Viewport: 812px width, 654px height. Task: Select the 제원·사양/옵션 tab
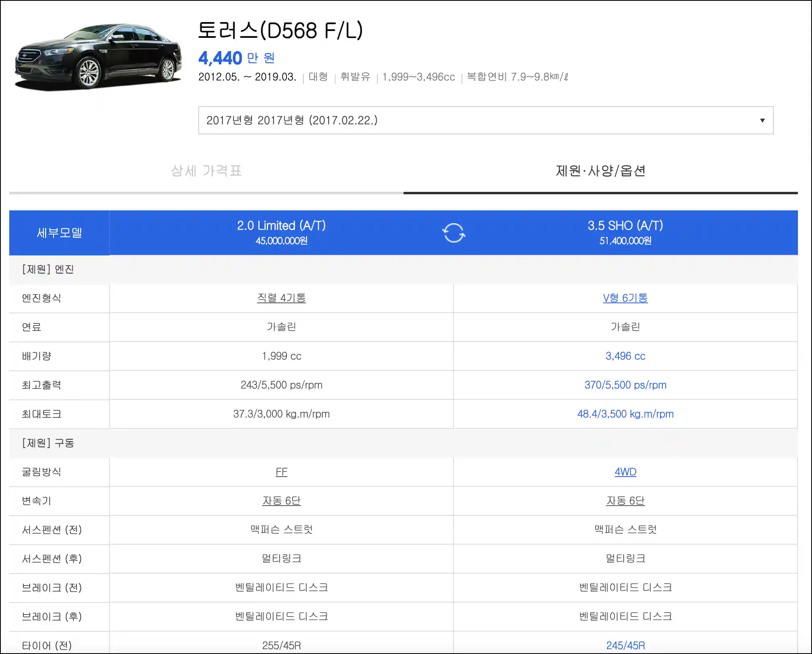click(600, 171)
